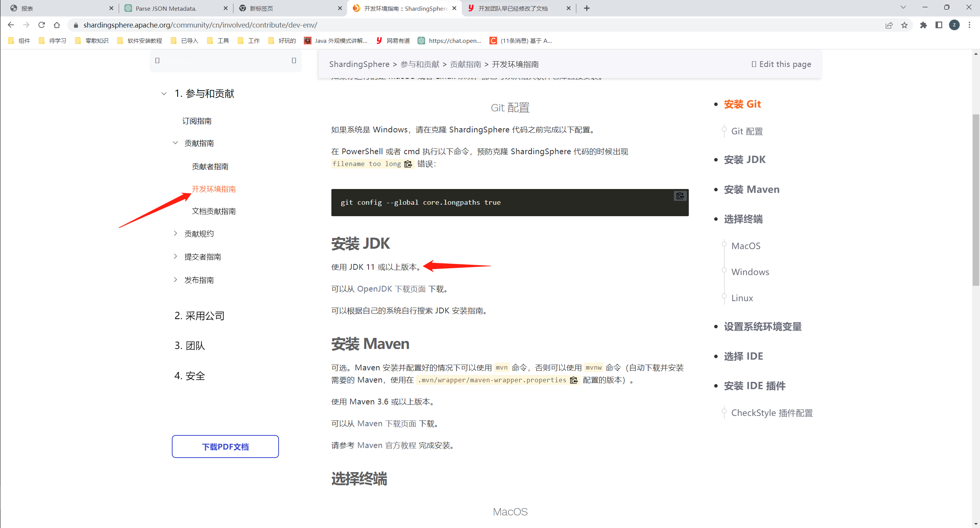Copy the git config code block
Viewport: 980px width, 528px height.
(680, 196)
